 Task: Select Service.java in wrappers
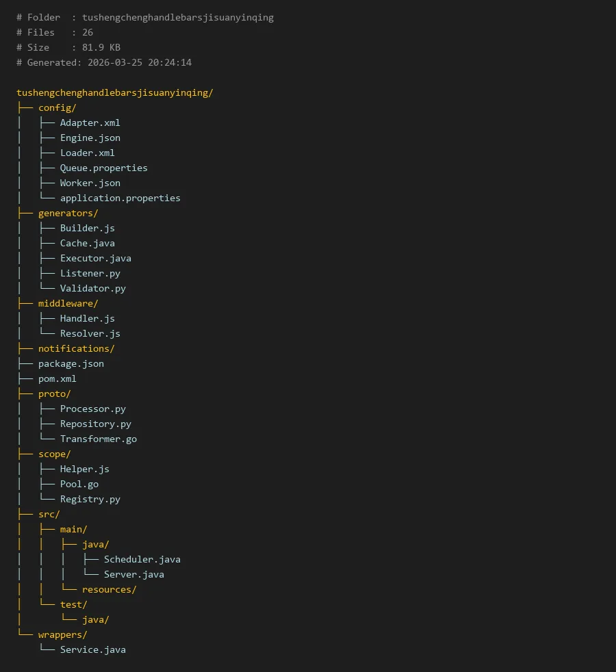92,649
